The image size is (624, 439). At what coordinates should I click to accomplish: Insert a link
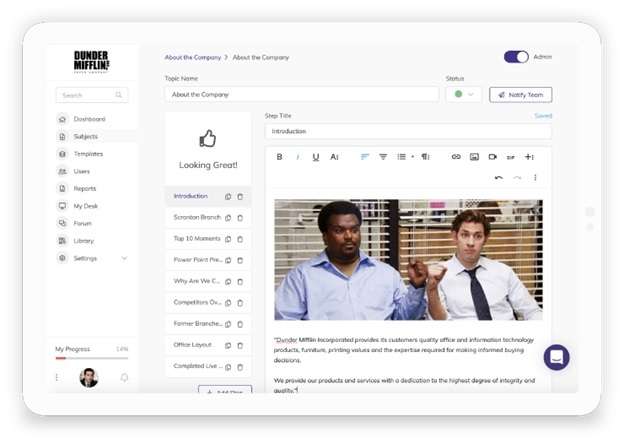point(456,157)
